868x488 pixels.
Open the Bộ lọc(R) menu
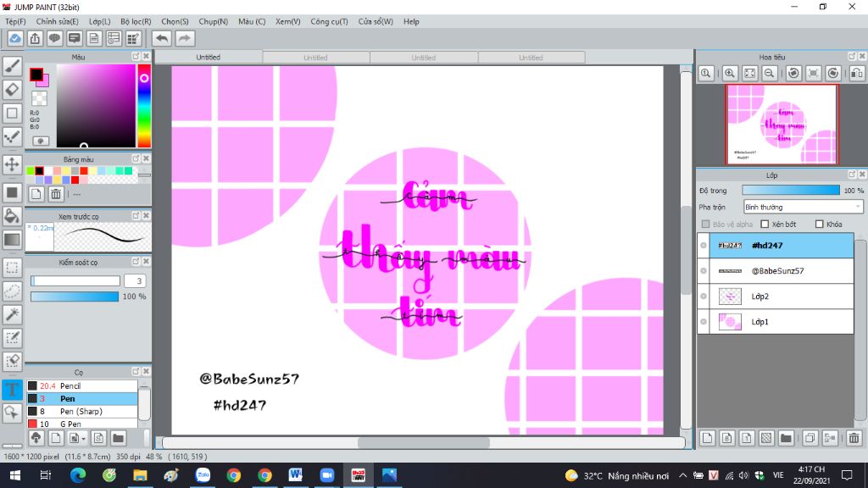pyautogui.click(x=136, y=21)
